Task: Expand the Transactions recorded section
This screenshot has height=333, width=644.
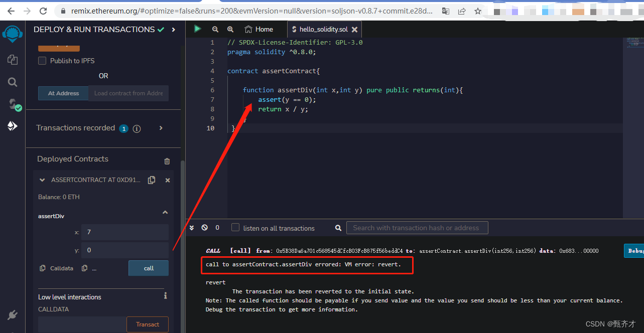Action: pyautogui.click(x=161, y=128)
